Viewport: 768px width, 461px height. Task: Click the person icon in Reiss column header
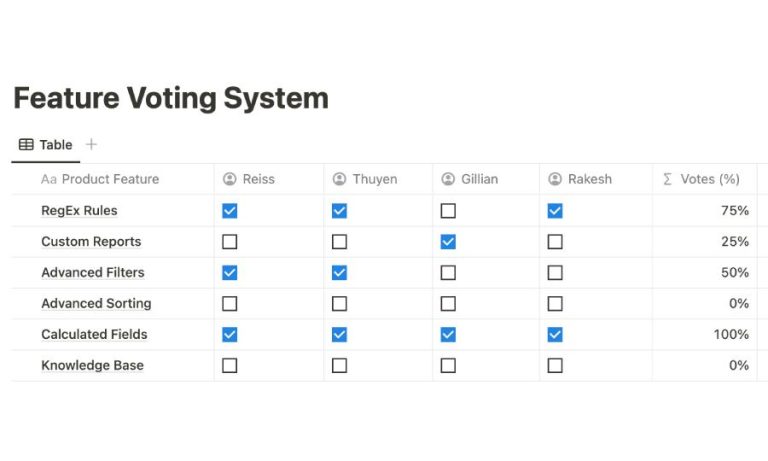point(230,179)
